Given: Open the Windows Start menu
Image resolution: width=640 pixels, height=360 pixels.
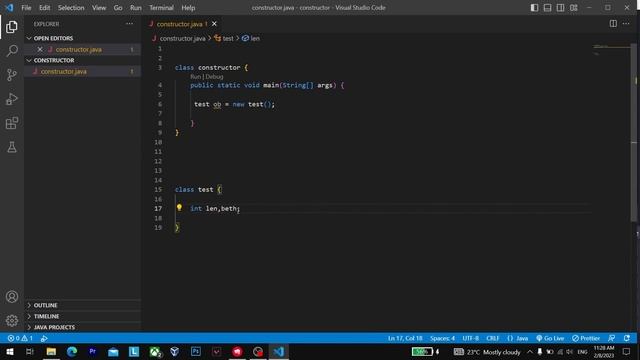Looking at the screenshot, I should 9,351.
